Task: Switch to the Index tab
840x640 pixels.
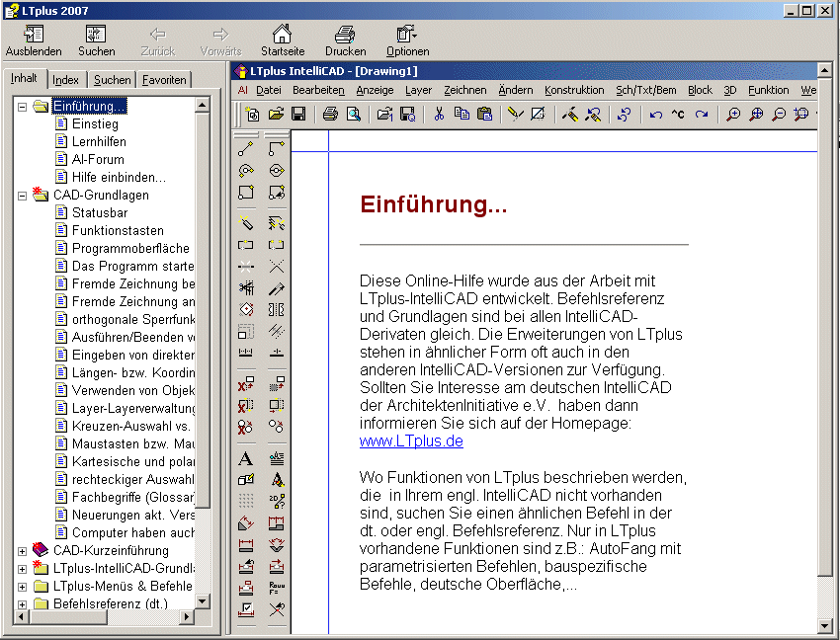Action: [x=65, y=80]
